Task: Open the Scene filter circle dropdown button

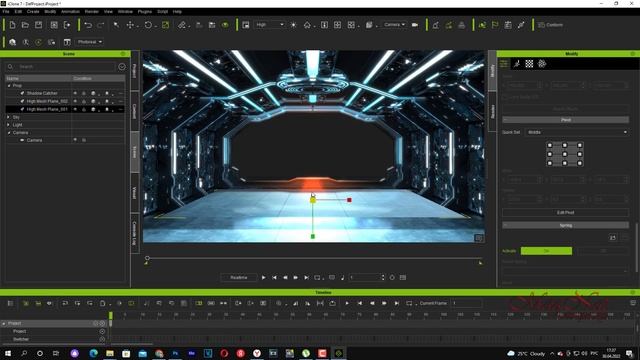Action: point(122,67)
